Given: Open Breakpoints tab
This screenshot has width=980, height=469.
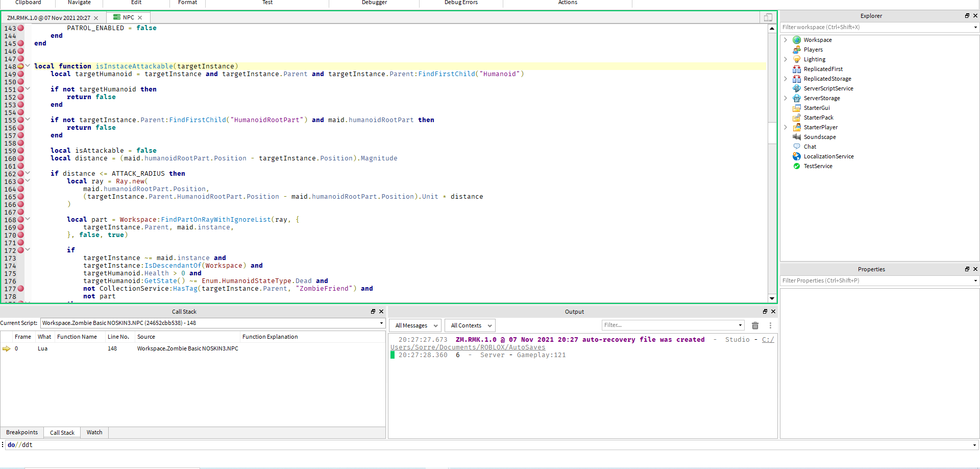Looking at the screenshot, I should tap(22, 432).
